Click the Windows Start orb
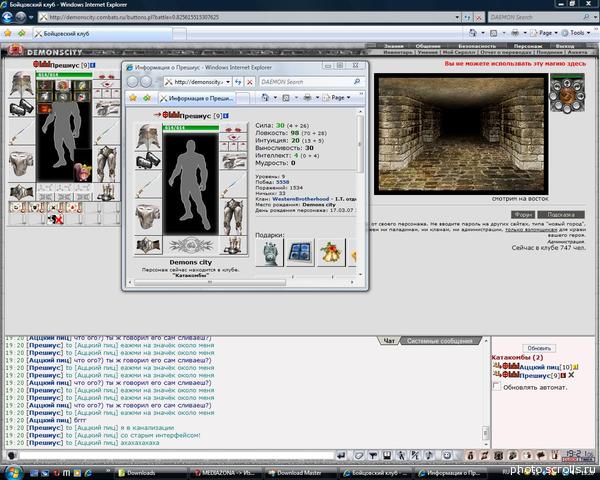The width and height of the screenshot is (600, 480). click(13, 472)
